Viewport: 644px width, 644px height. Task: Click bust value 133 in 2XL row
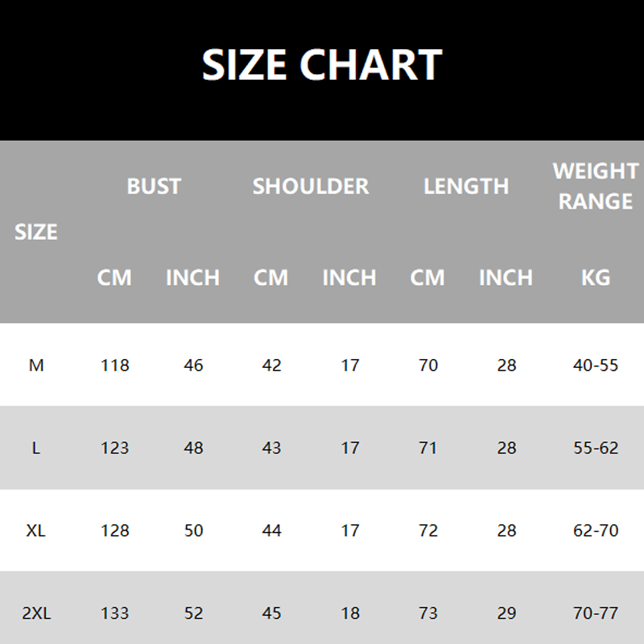point(115,613)
